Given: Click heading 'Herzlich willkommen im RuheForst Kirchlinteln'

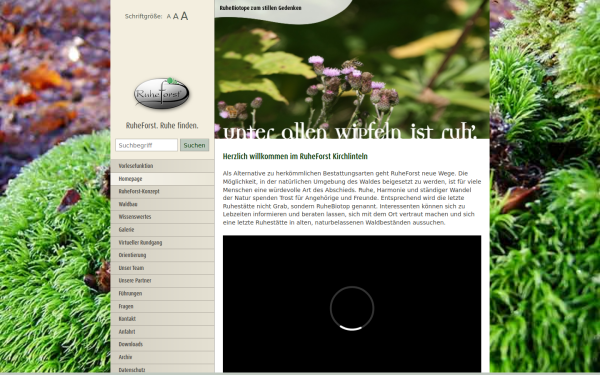Looking at the screenshot, I should click(x=295, y=156).
